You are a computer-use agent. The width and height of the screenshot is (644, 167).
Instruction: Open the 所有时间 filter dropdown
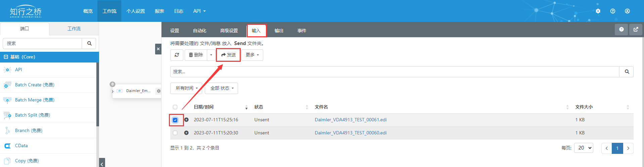point(186,88)
